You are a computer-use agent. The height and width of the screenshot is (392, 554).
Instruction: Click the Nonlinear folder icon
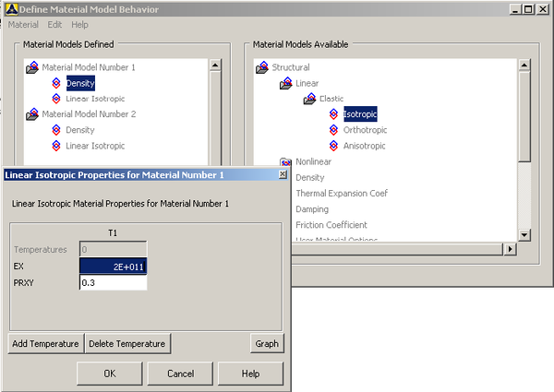[286, 161]
